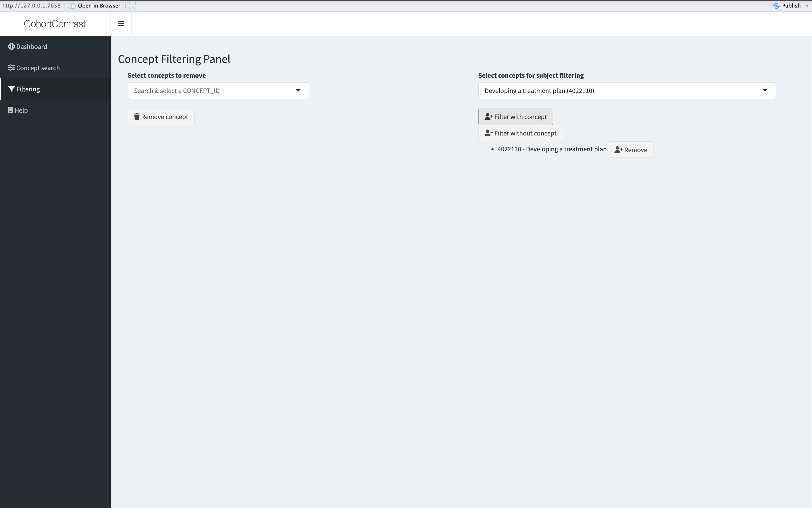The image size is (812, 508).
Task: Click the 4022110 treatment plan tree item
Action: point(552,148)
